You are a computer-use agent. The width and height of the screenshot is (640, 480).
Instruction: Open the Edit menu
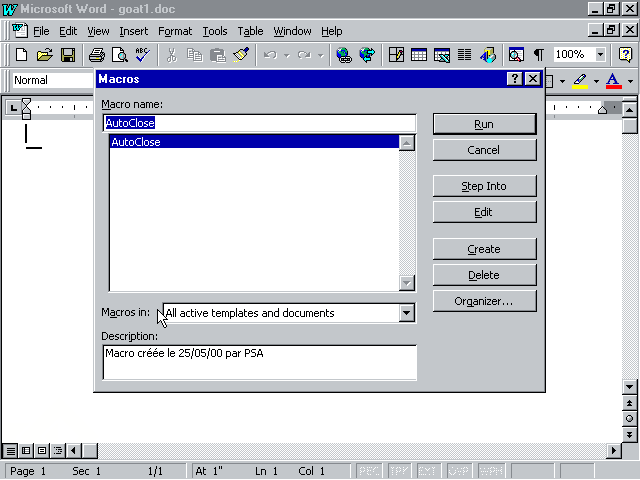point(68,31)
